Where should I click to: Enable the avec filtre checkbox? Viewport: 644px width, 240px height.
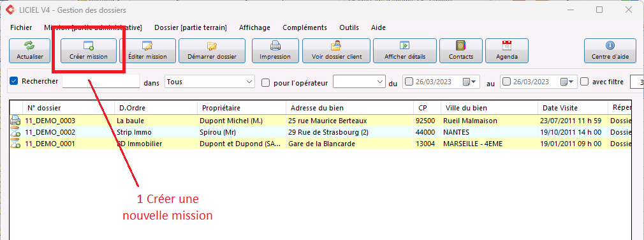(585, 81)
